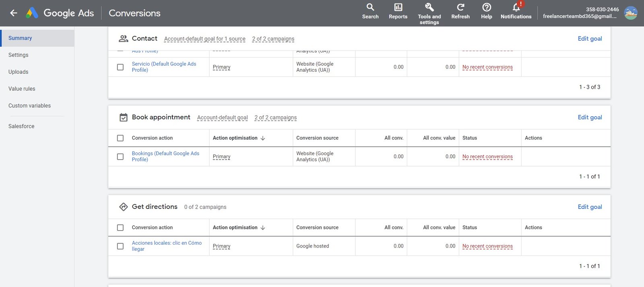Open the Servicio (Default Google Ads Profile) link
Image resolution: width=644 pixels, height=287 pixels.
[x=164, y=67]
